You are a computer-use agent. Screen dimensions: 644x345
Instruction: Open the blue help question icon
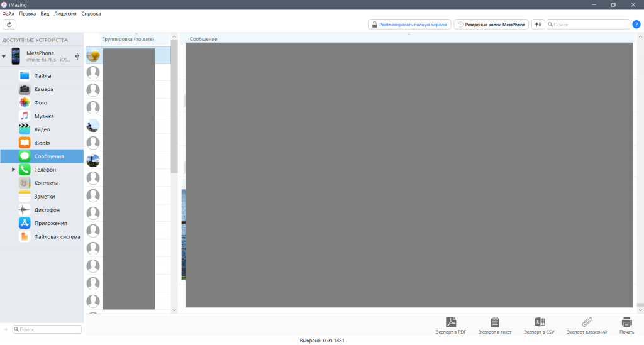click(636, 25)
